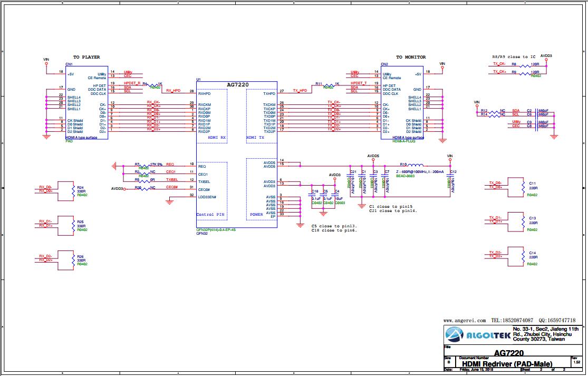Click the "C13" component designator
This screenshot has width=588, height=376.
(x=533, y=218)
